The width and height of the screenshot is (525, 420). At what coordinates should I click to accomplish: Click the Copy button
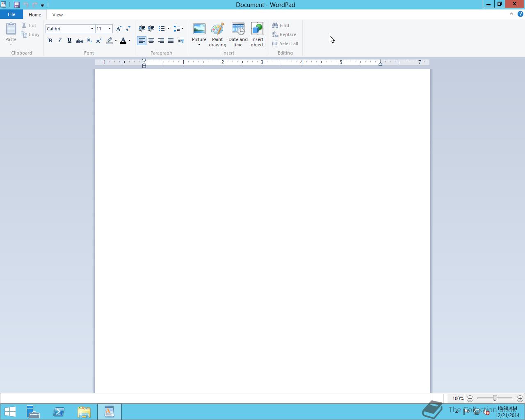click(x=30, y=34)
